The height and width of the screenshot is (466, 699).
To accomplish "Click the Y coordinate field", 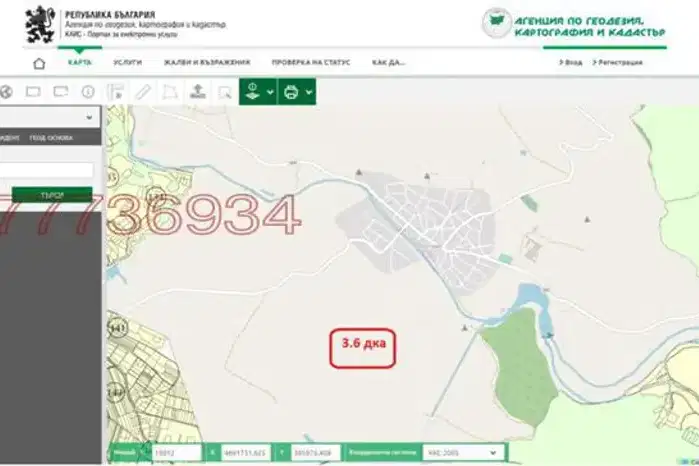I will tap(315, 453).
